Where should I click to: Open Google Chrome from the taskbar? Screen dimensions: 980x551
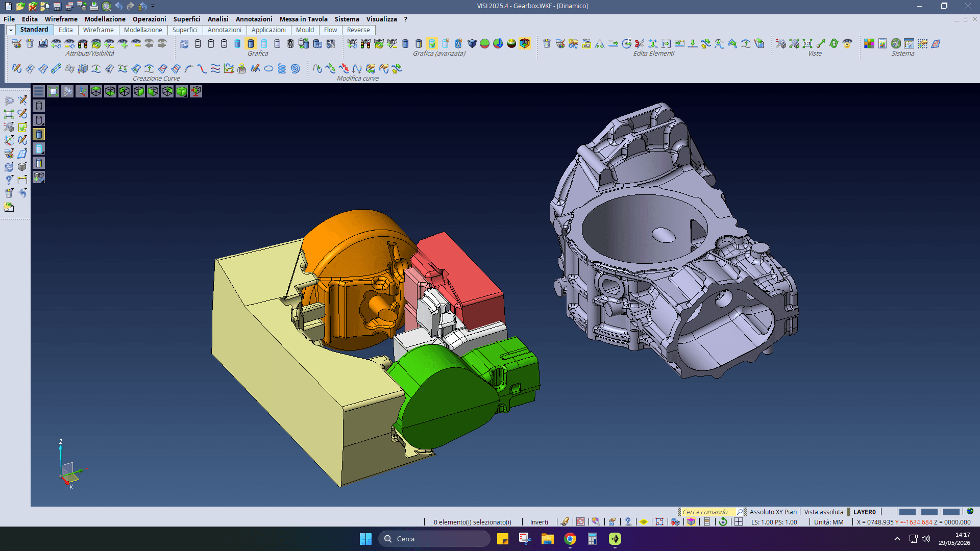(570, 539)
